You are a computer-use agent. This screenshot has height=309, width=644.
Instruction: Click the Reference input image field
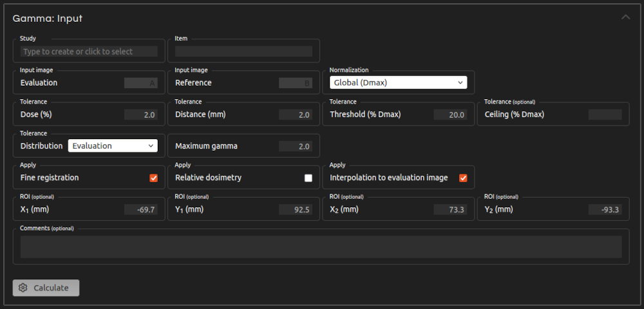pyautogui.click(x=296, y=83)
